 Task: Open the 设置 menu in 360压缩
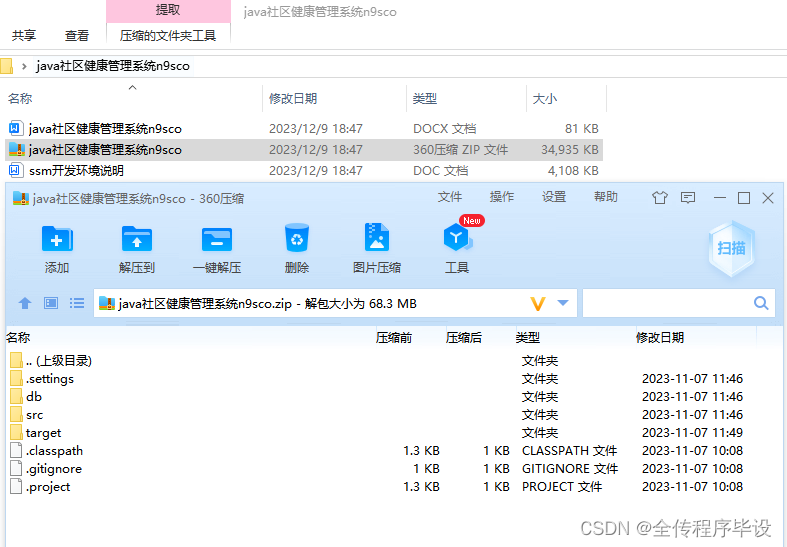554,197
